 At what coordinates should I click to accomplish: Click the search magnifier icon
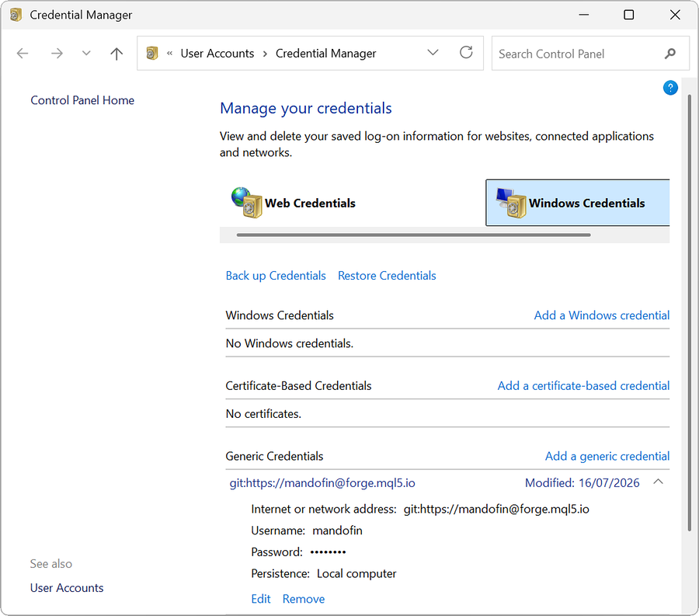(x=669, y=54)
